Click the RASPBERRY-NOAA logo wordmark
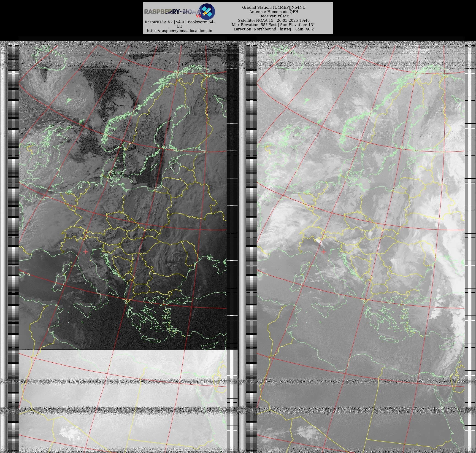 click(173, 12)
